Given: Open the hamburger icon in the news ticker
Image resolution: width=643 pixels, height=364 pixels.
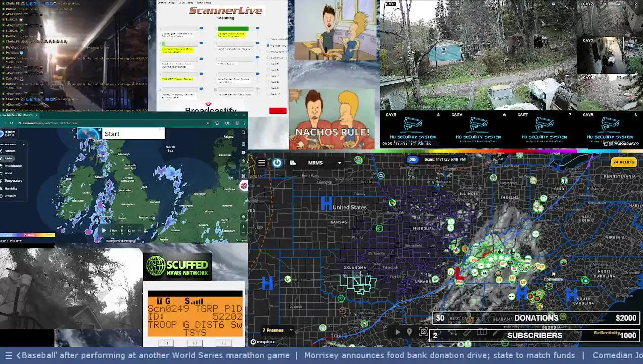Looking at the screenshot, I should tap(8, 355).
